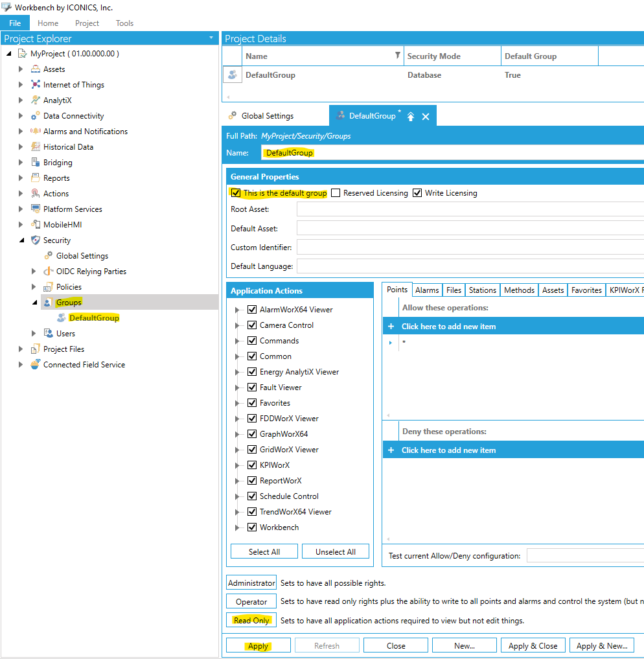
Task: Click 'Click here to add new item' under Allow
Action: (x=448, y=327)
